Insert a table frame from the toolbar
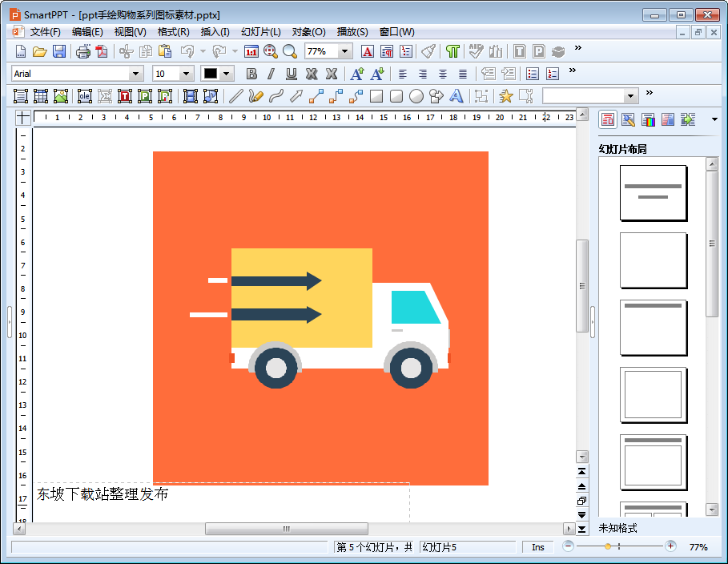Image resolution: width=728 pixels, height=564 pixels. (41, 96)
